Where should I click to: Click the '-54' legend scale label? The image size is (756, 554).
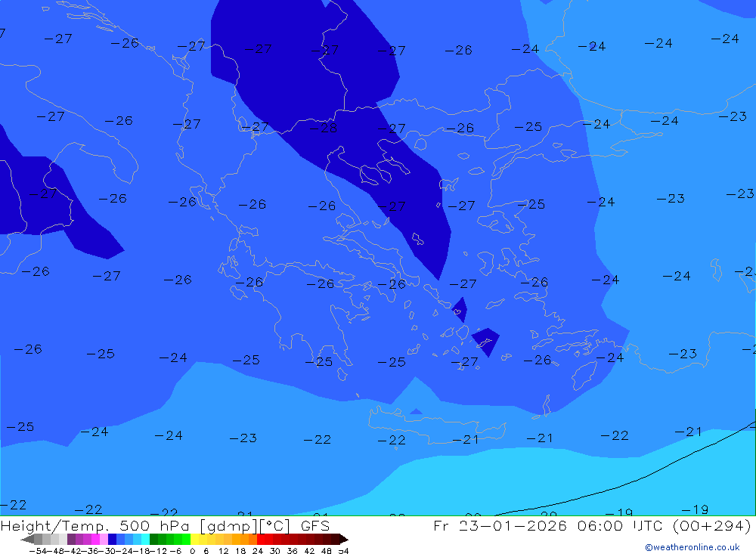coord(38,551)
